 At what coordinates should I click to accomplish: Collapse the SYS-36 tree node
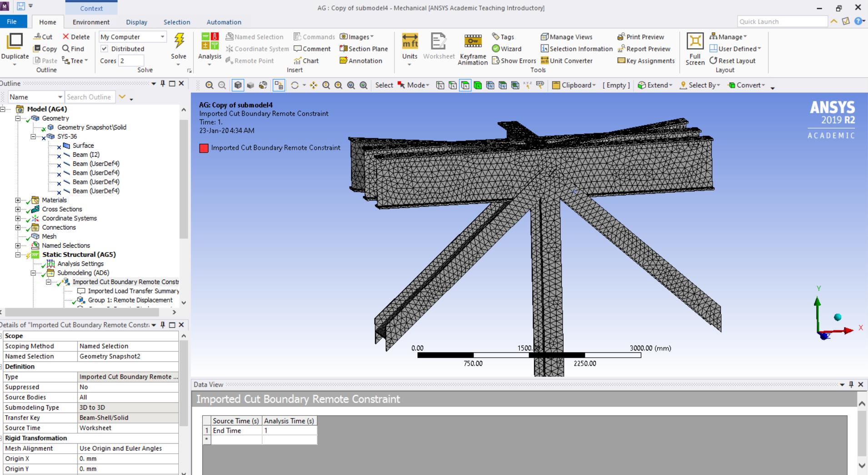(x=33, y=136)
